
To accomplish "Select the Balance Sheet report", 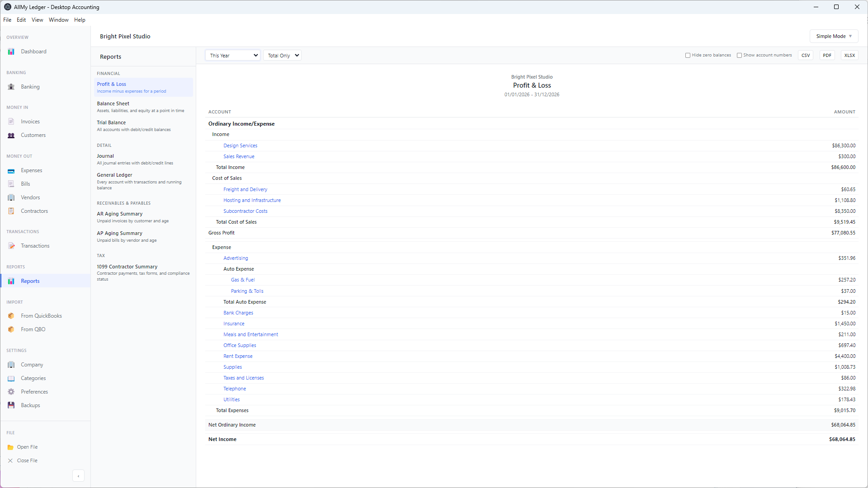I will [x=113, y=103].
